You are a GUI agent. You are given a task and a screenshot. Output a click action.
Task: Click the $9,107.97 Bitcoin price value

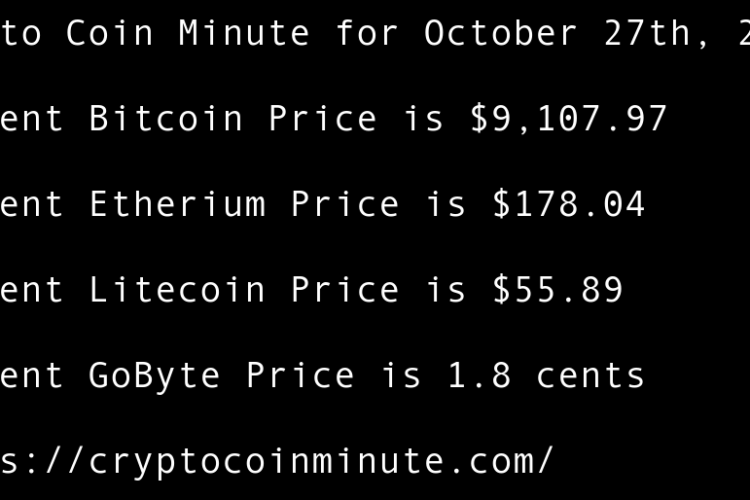[x=568, y=119]
